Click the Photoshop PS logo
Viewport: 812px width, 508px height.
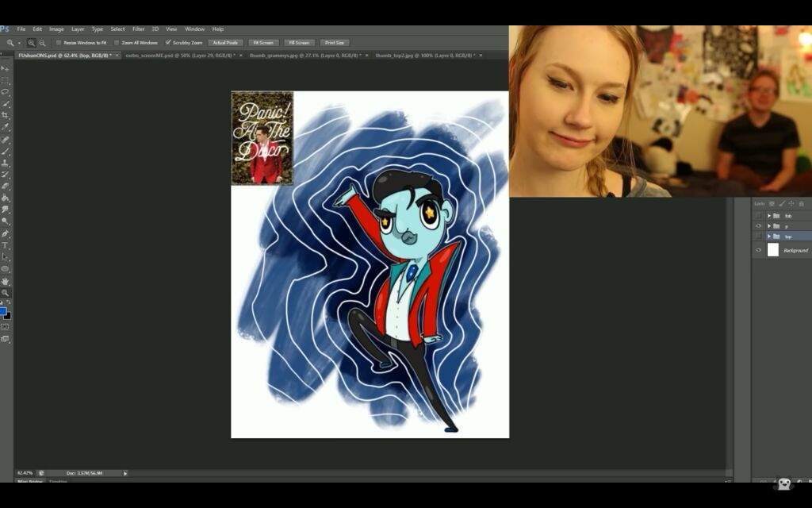coord(5,29)
